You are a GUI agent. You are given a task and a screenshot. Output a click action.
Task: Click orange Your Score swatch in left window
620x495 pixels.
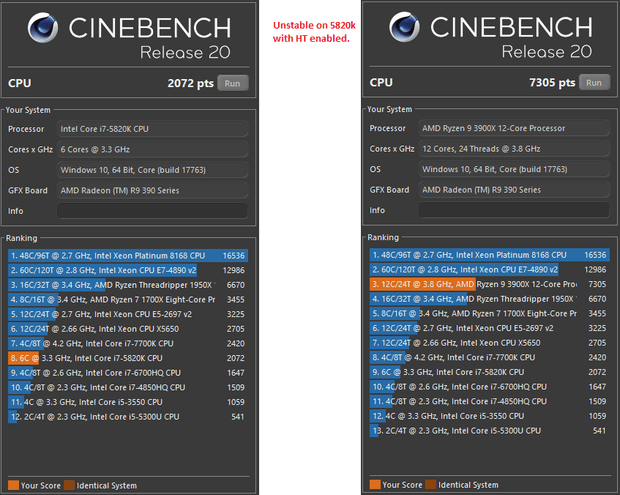[13, 485]
